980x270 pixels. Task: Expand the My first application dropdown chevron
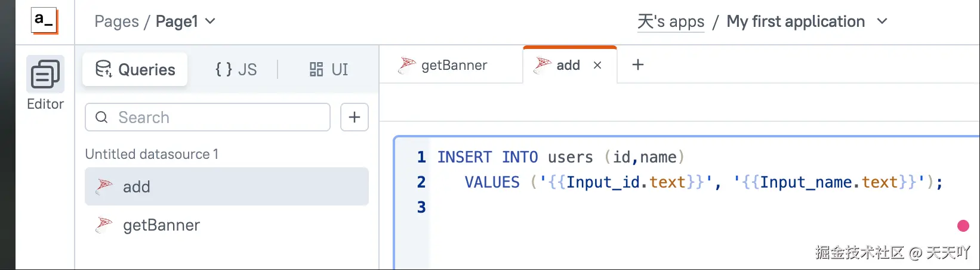[882, 22]
